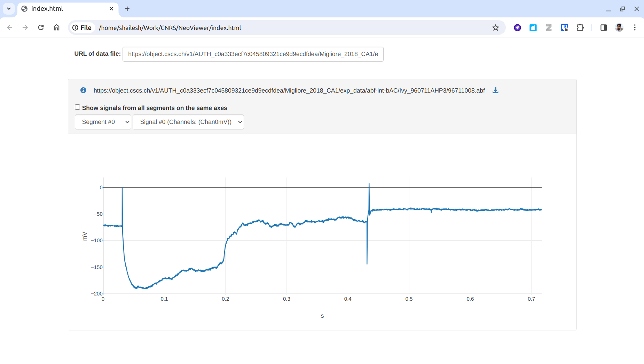Open a new browser tab
The width and height of the screenshot is (644, 364).
[127, 9]
